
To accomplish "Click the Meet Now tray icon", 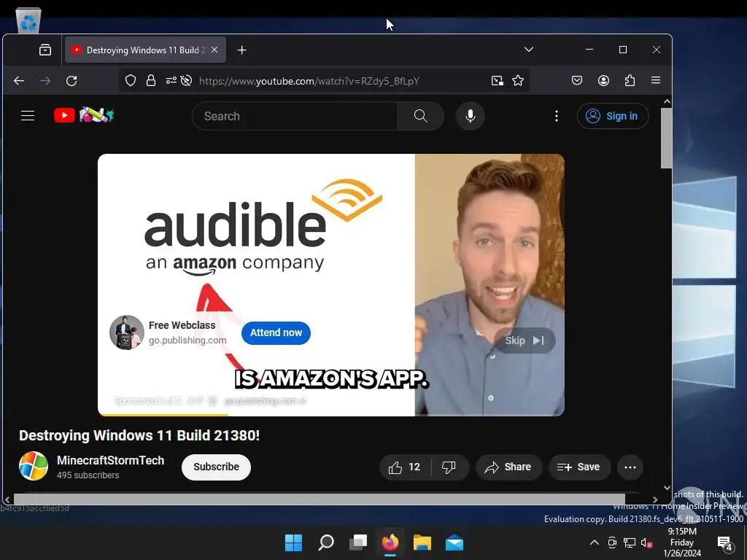I will 612,542.
